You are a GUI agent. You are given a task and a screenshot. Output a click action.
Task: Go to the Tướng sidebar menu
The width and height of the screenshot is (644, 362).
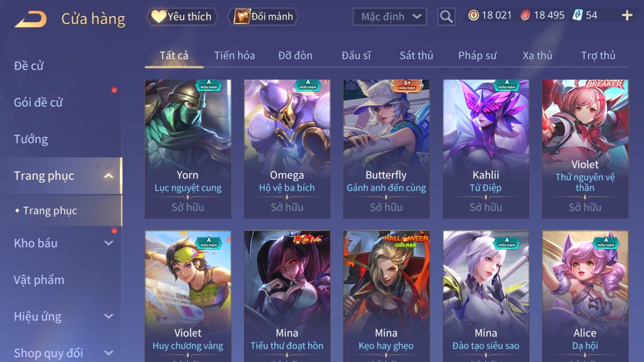pyautogui.click(x=31, y=139)
